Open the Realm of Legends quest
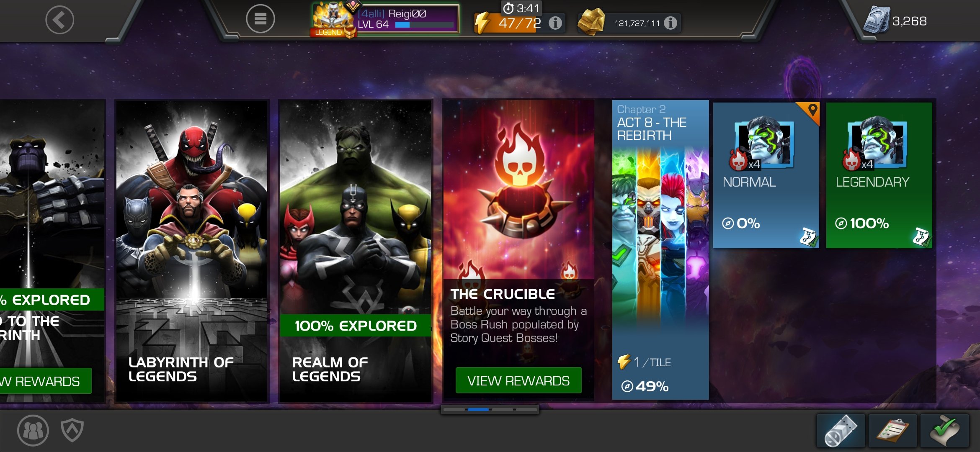 (x=355, y=251)
